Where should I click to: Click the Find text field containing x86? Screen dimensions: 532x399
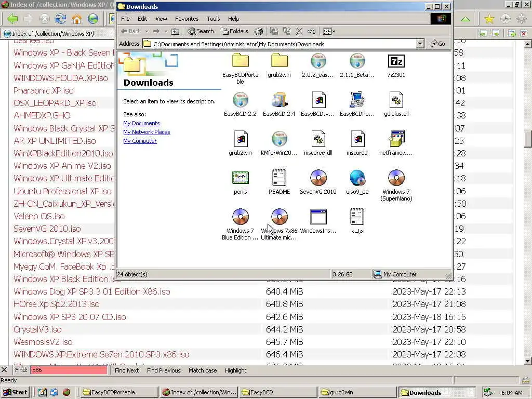coord(69,370)
